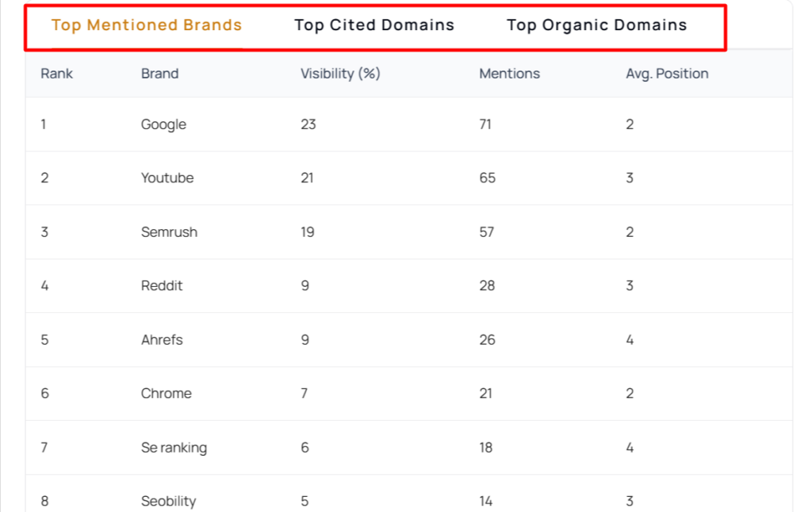Open the Semrush brand row
Viewport: 812px width, 512px height.
point(169,232)
